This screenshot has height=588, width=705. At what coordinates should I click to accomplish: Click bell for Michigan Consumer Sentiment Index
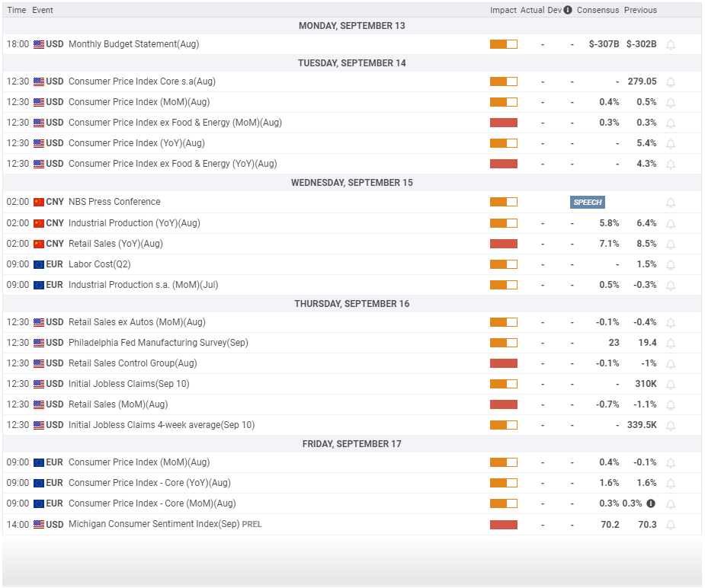(671, 525)
